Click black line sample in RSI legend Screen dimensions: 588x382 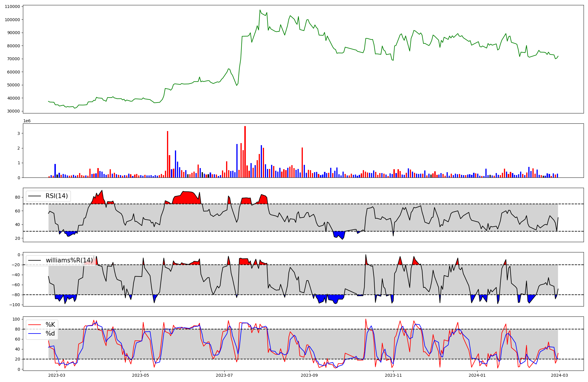click(34, 196)
